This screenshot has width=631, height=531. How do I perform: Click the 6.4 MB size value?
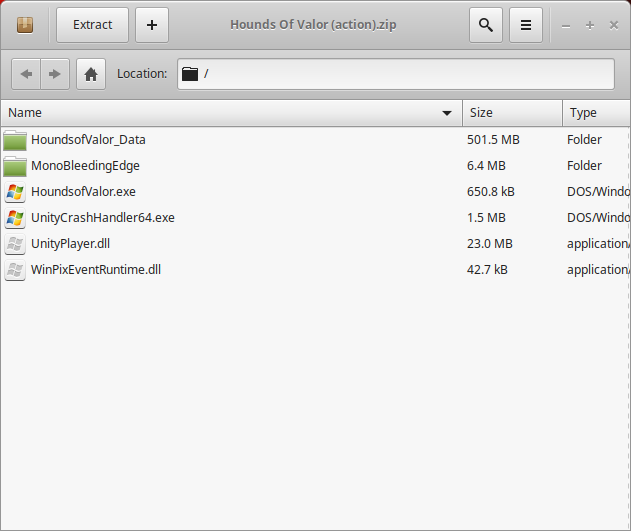click(486, 166)
